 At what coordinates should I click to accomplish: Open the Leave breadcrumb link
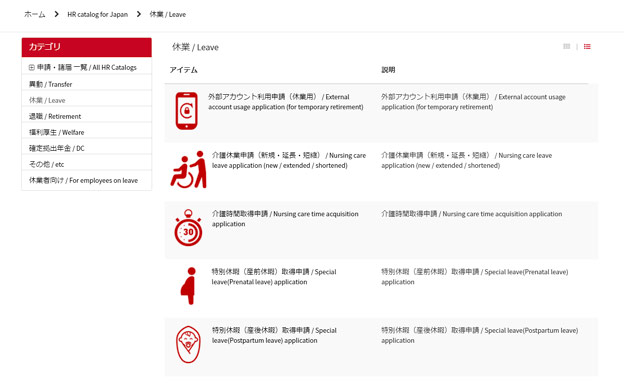[168, 14]
